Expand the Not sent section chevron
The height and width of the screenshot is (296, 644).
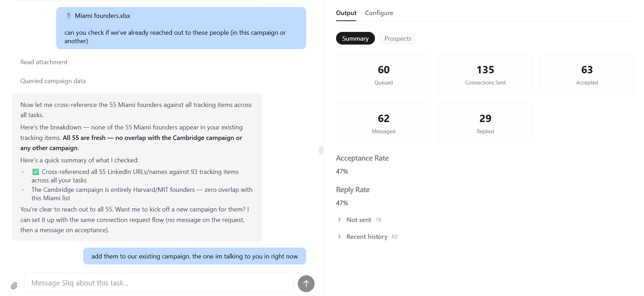point(339,220)
